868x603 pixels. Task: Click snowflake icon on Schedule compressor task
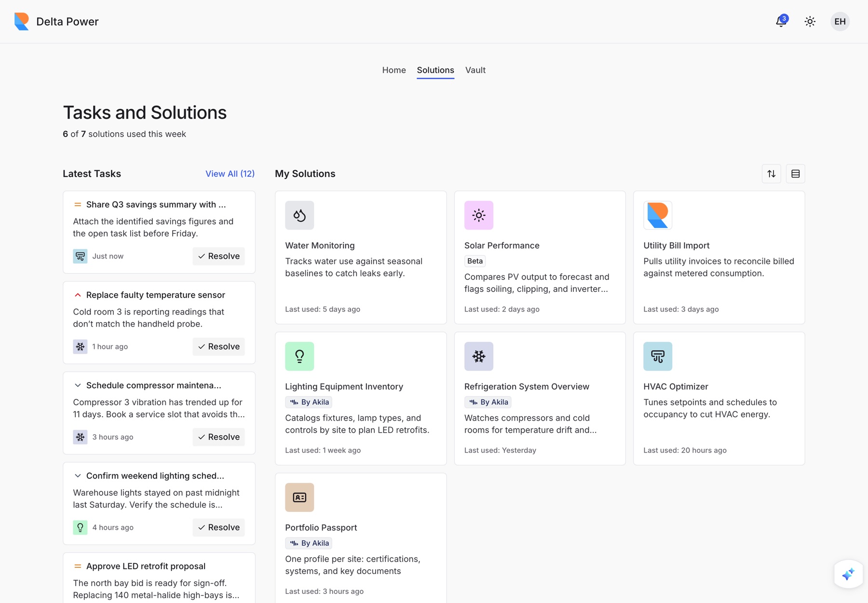click(x=80, y=437)
